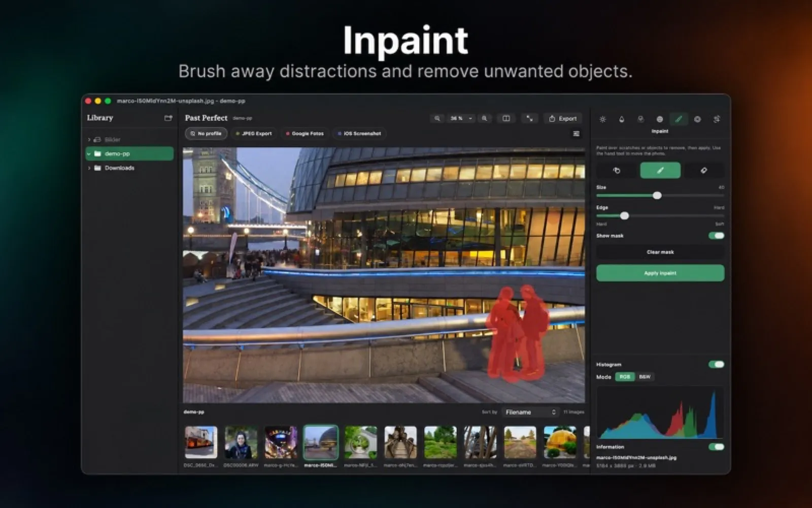Choose the green paint brush tool
The height and width of the screenshot is (508, 812).
[660, 171]
